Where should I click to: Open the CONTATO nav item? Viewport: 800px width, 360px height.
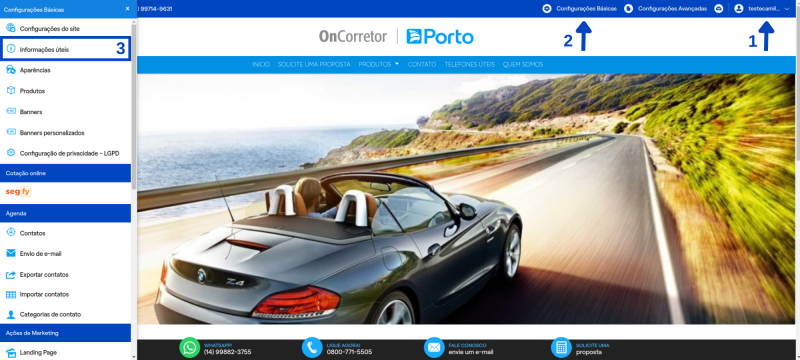tap(422, 65)
